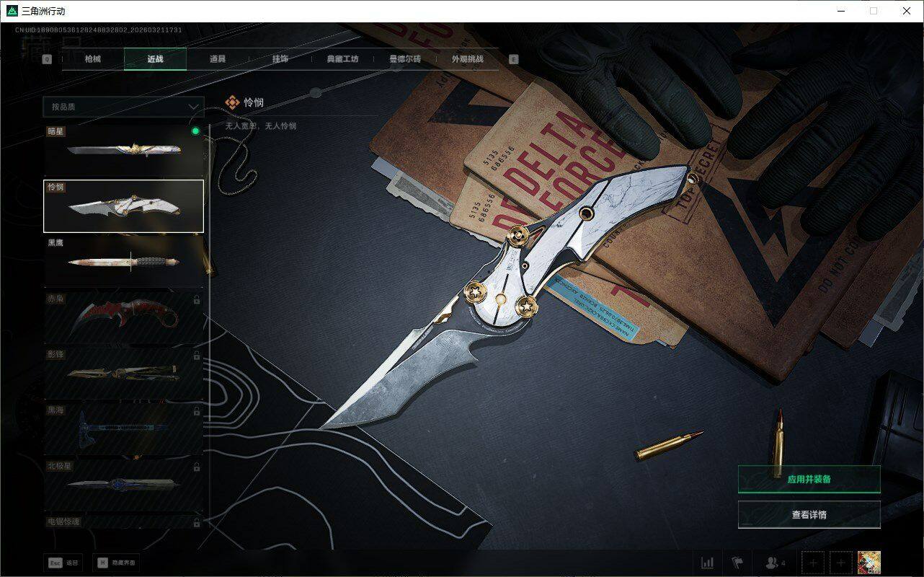Click the E key next-tab icon
Image resolution: width=924 pixels, height=577 pixels.
coord(513,59)
